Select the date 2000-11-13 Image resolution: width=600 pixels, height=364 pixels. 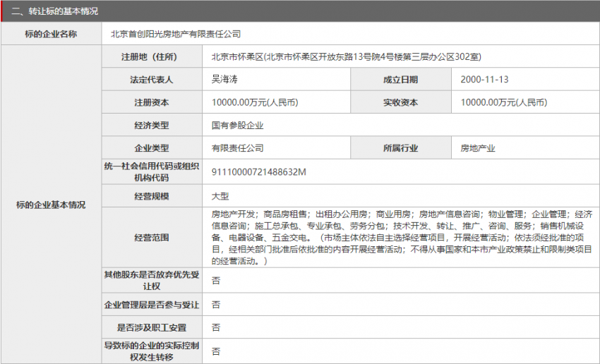pyautogui.click(x=484, y=80)
